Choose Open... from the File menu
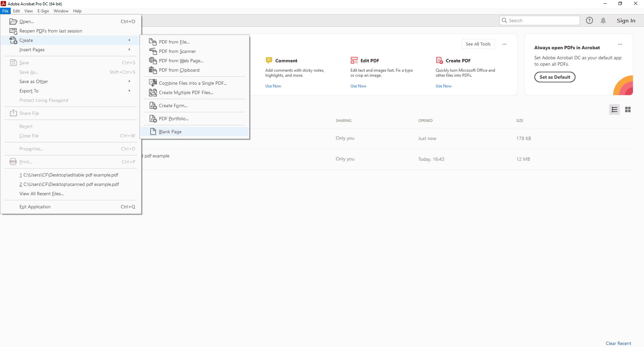This screenshot has width=644, height=347. [x=71, y=21]
